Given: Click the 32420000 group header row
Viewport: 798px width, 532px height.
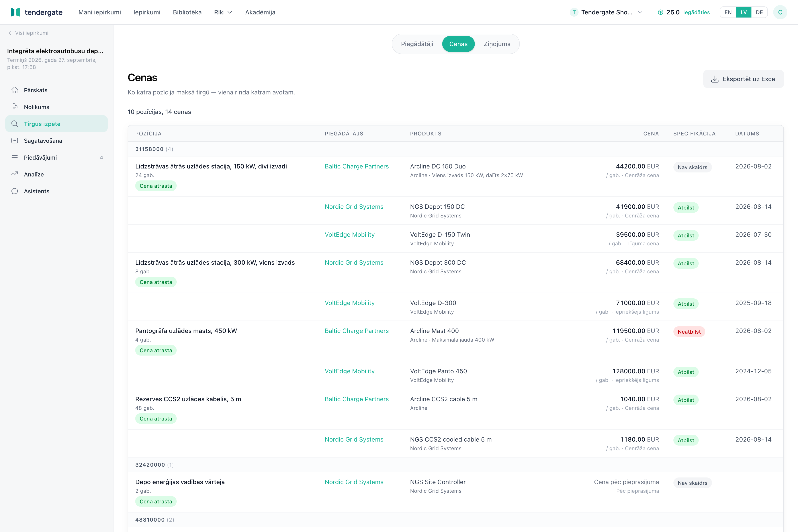Looking at the screenshot, I should click(456, 465).
